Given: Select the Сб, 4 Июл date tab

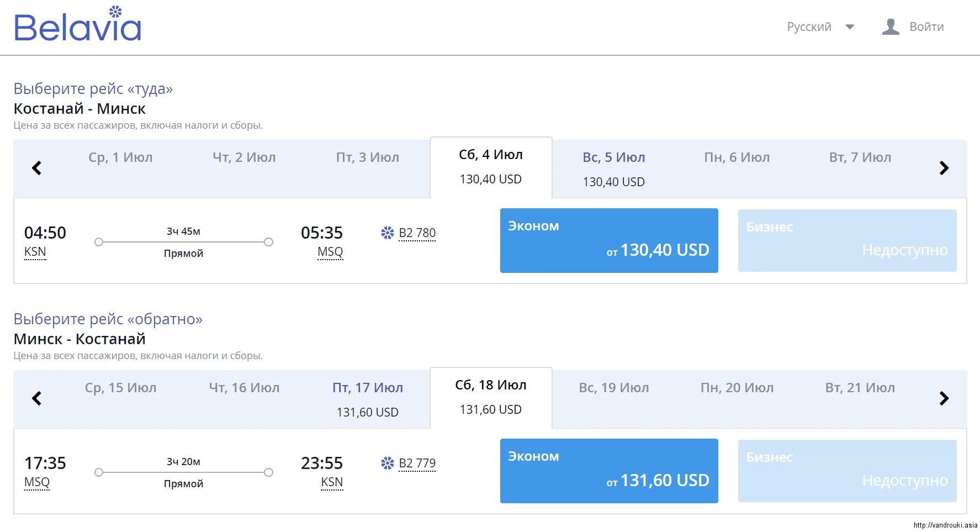Looking at the screenshot, I should tap(490, 166).
